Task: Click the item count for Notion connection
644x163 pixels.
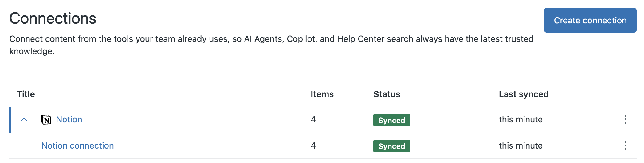Action: pos(313,145)
